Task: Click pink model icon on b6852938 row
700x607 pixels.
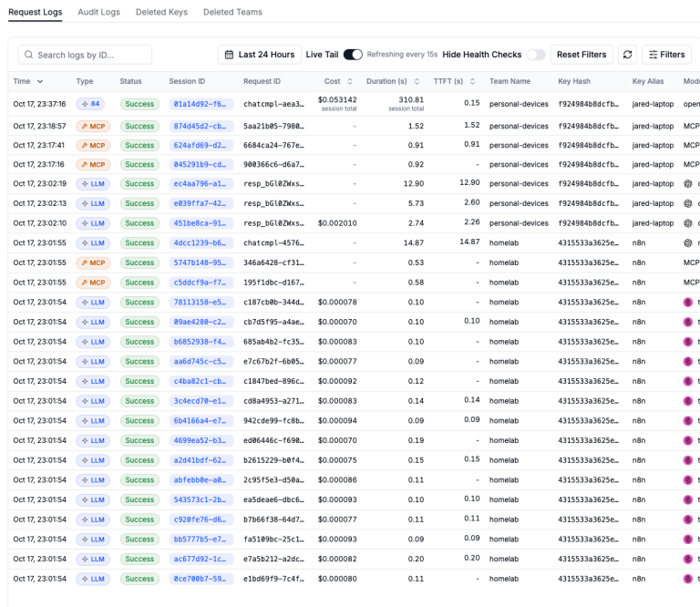Action: (688, 342)
